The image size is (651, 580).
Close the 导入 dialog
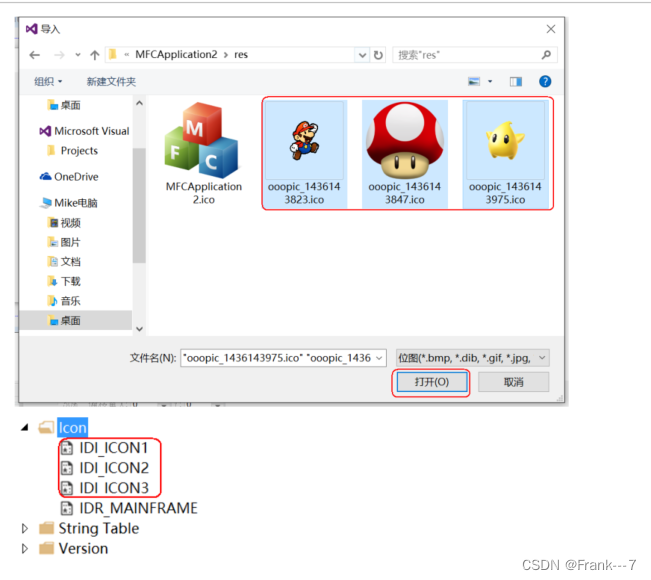point(551,29)
